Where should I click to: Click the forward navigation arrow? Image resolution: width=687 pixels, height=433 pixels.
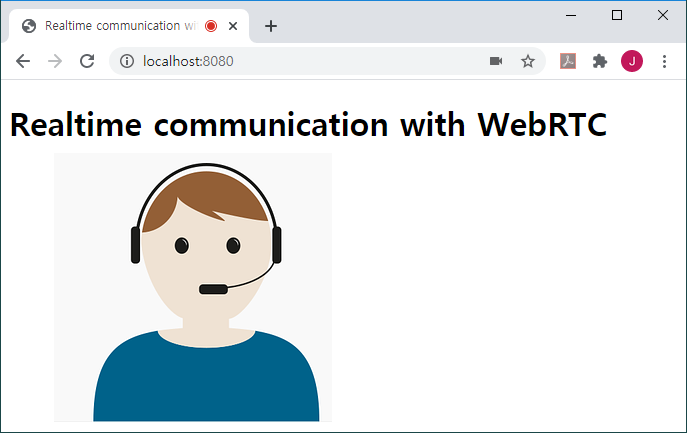click(x=55, y=61)
